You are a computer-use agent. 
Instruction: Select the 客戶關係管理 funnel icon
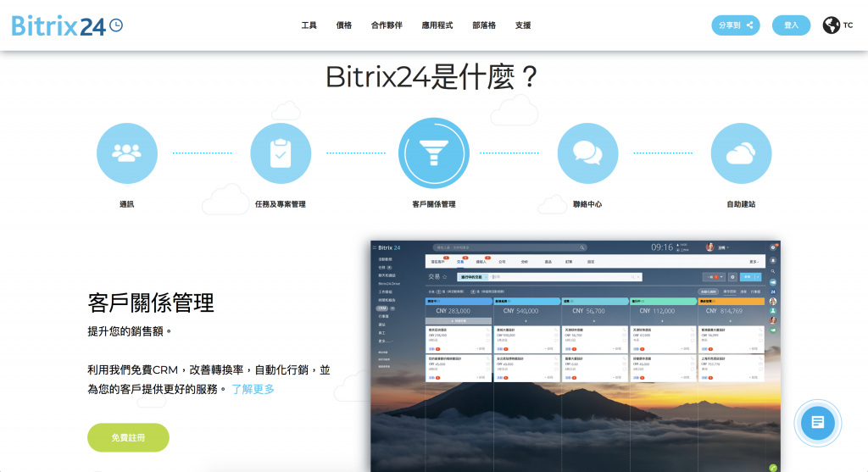[434, 153]
